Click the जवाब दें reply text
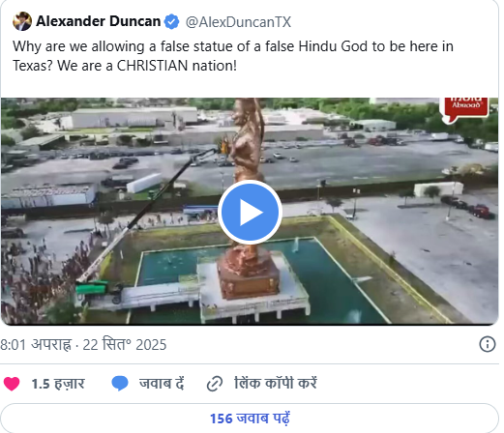Image resolution: width=504 pixels, height=433 pixels. pyautogui.click(x=162, y=384)
